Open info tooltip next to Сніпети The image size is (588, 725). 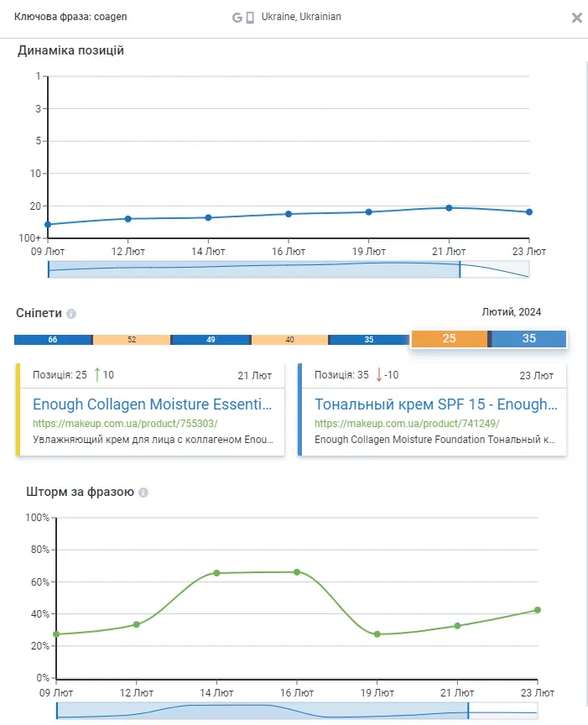[x=71, y=314]
